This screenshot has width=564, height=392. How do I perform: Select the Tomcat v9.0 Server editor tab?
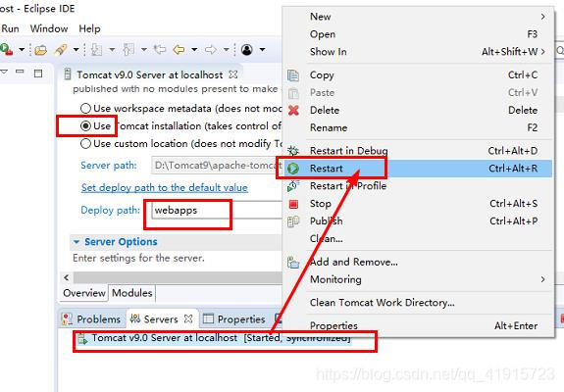point(150,74)
